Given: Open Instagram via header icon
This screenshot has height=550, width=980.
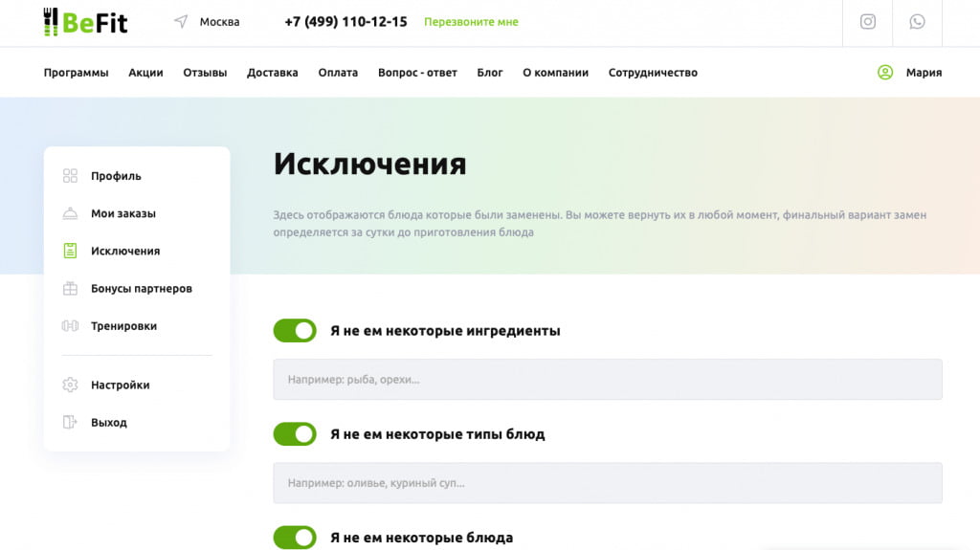Looking at the screenshot, I should click(867, 22).
